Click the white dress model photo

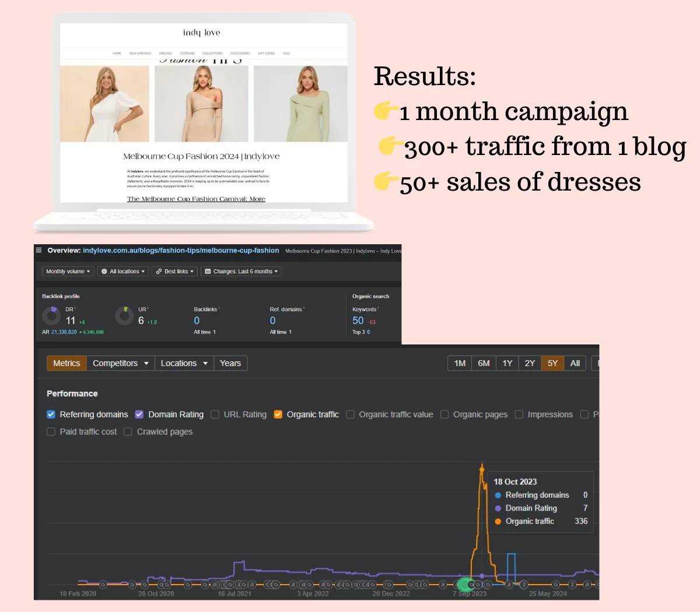tap(104, 103)
